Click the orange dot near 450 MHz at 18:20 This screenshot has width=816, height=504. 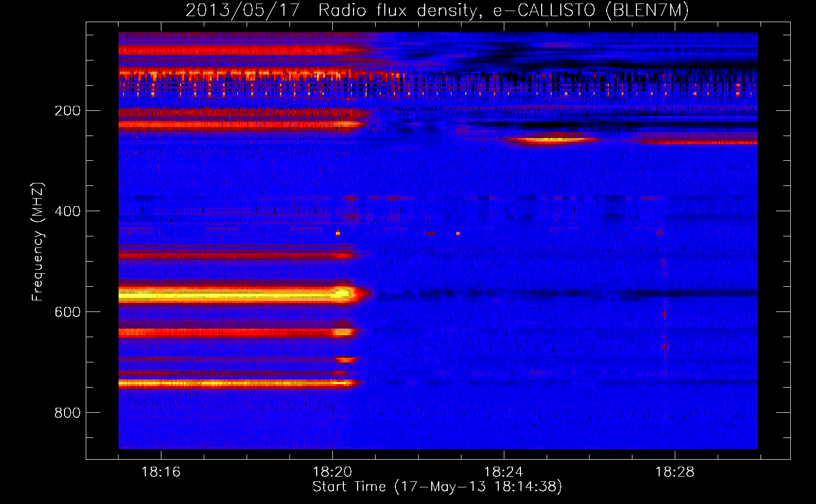pos(338,233)
